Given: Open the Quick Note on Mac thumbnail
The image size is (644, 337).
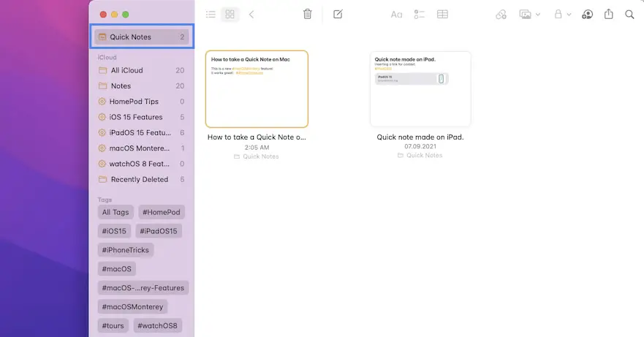Looking at the screenshot, I should click(257, 88).
